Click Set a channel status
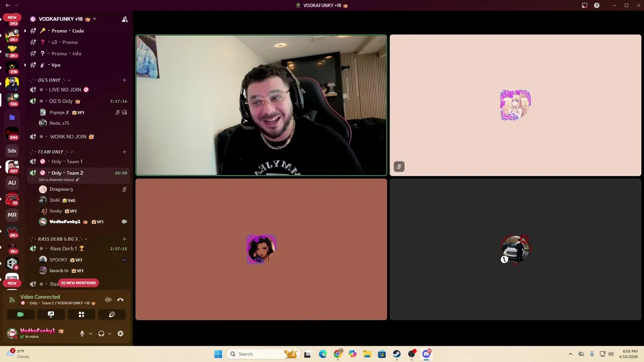Screen dimensions: 644x362 point(59,179)
